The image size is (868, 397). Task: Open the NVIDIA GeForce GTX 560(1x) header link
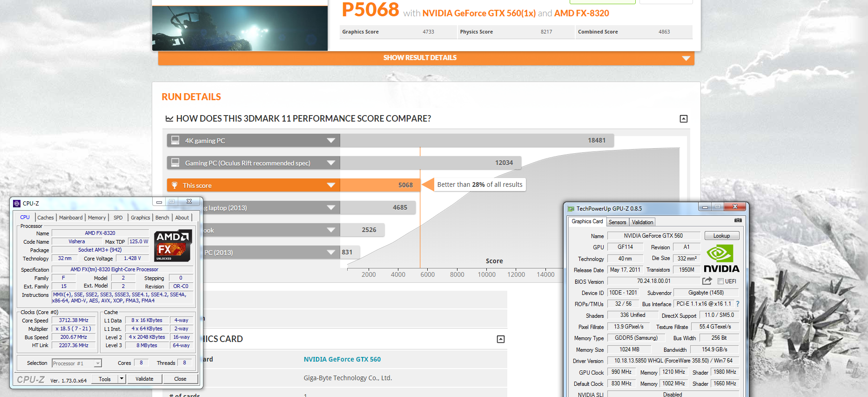click(479, 14)
